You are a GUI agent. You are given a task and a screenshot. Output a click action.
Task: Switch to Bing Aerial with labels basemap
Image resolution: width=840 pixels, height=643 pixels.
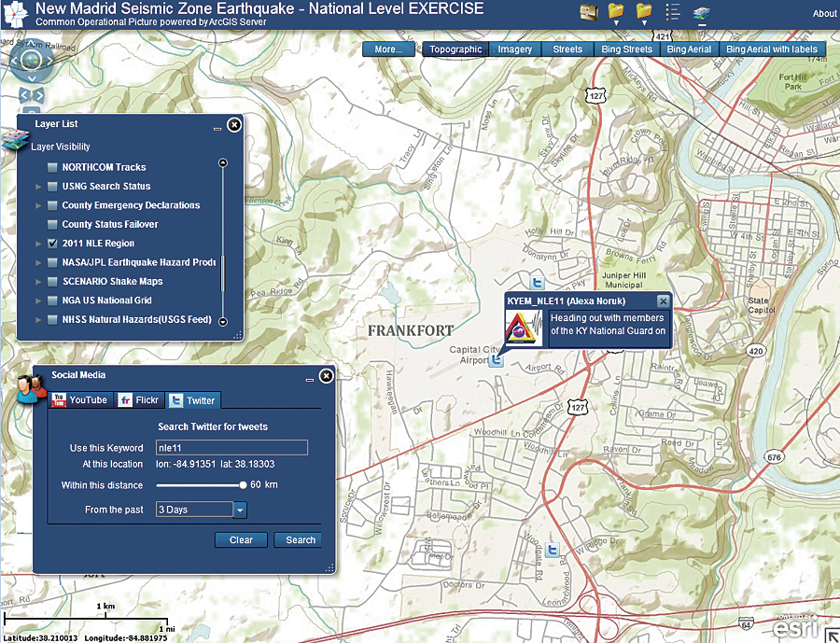pos(772,49)
